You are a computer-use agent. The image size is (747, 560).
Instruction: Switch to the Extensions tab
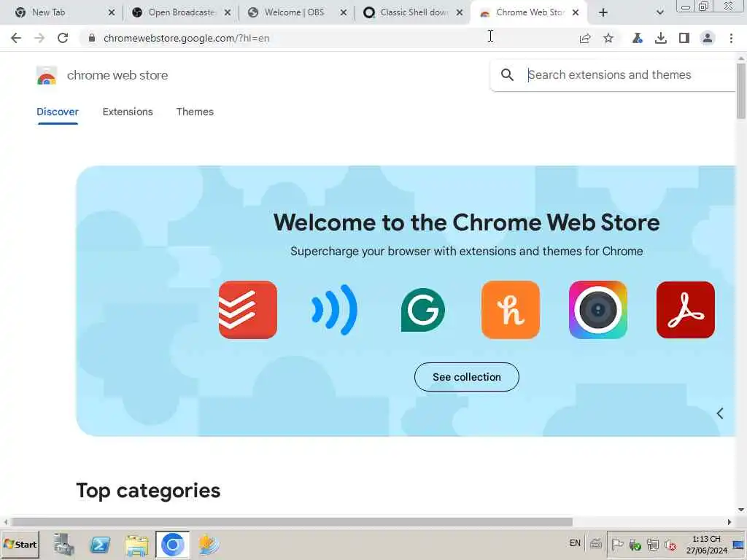[x=128, y=112]
